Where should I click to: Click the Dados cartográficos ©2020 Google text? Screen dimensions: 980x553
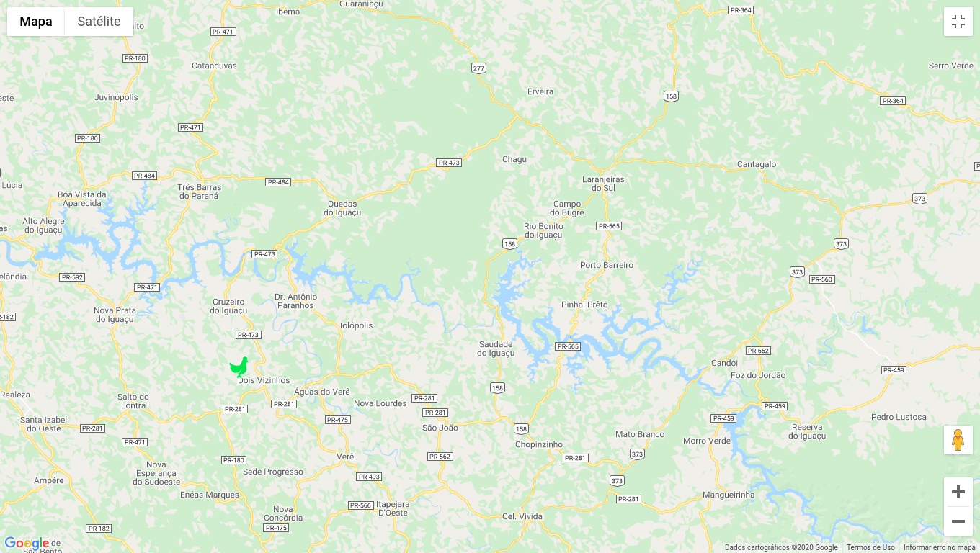tap(781, 547)
